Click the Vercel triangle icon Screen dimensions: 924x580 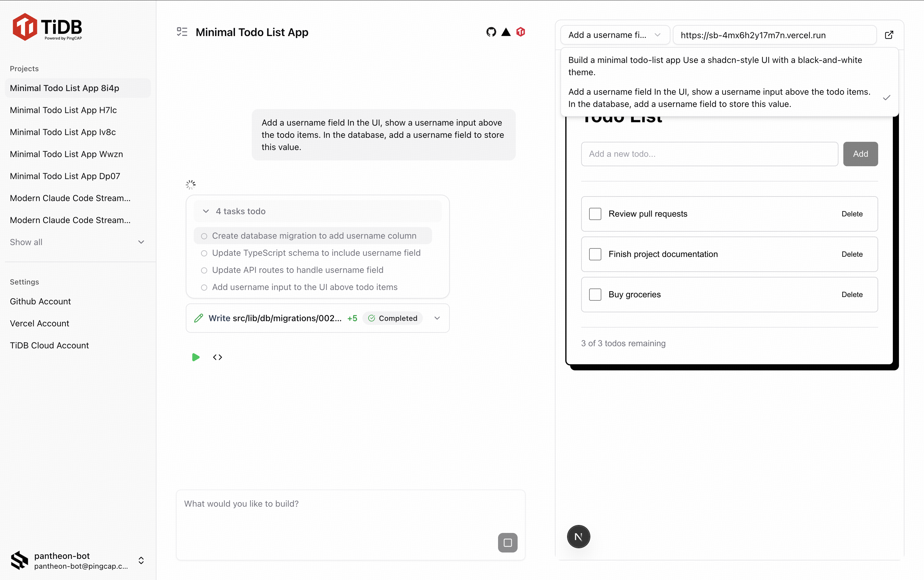coord(506,32)
